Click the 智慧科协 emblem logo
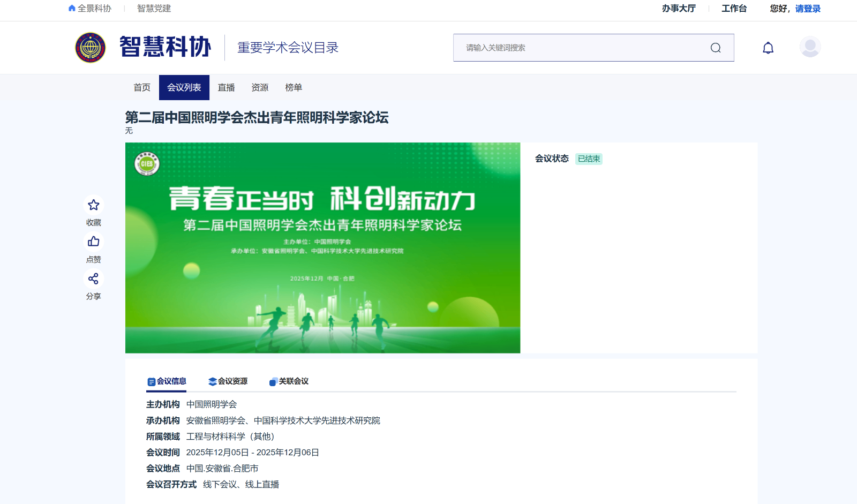The height and width of the screenshot is (504, 857). coord(91,48)
